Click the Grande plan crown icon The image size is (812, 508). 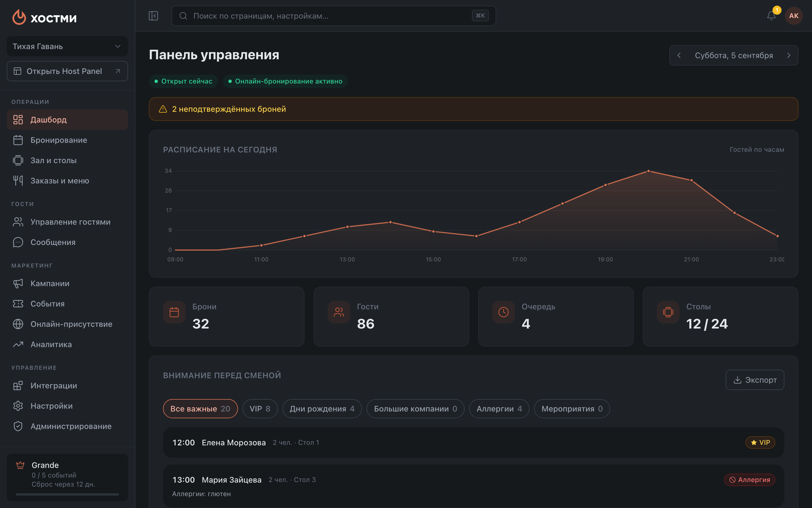pos(21,465)
